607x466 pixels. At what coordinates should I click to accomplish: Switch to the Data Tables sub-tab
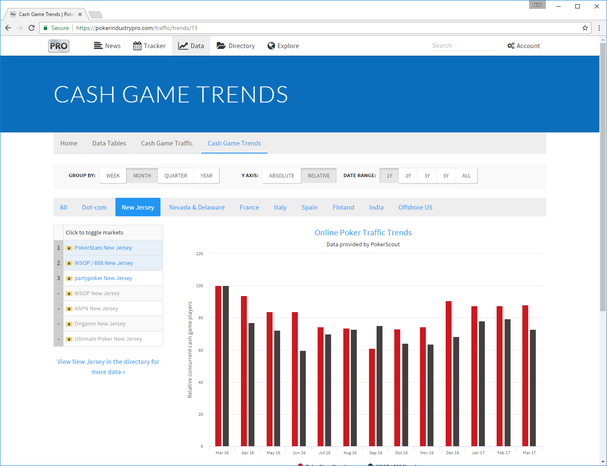(x=109, y=143)
